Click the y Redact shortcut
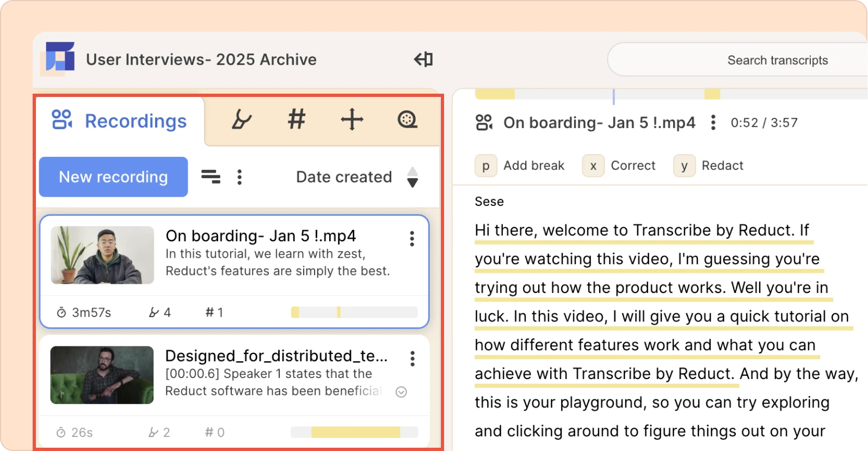 click(x=709, y=166)
